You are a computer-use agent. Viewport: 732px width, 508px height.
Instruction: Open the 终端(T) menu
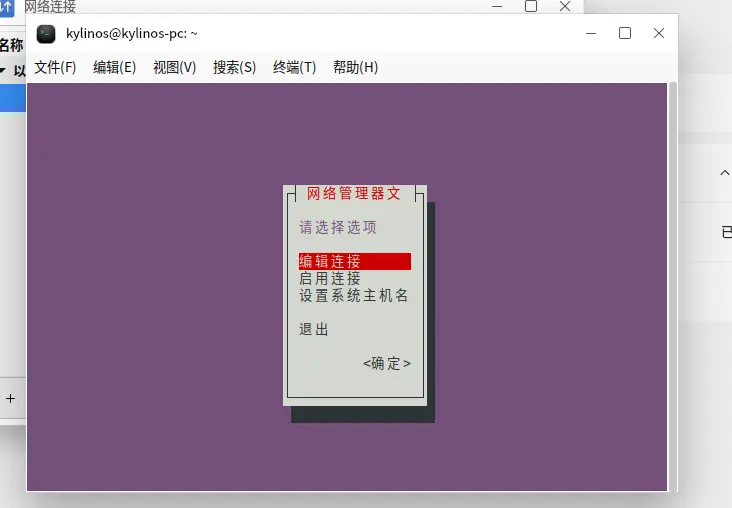coord(295,68)
